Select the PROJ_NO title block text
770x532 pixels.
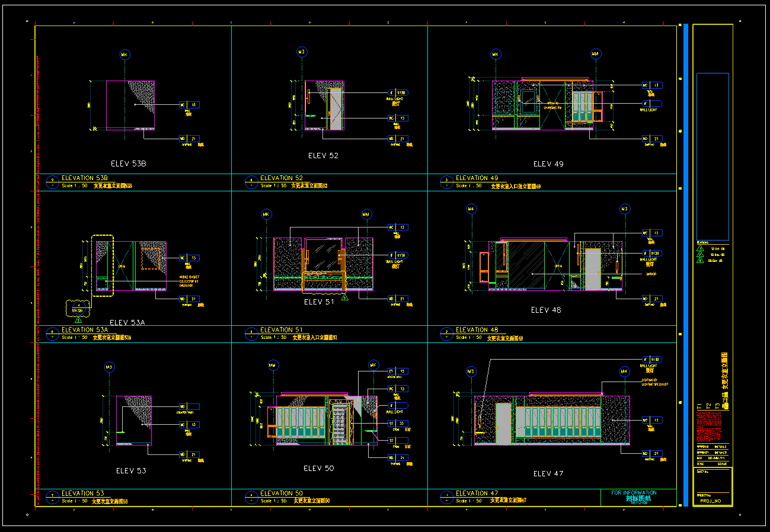point(710,501)
